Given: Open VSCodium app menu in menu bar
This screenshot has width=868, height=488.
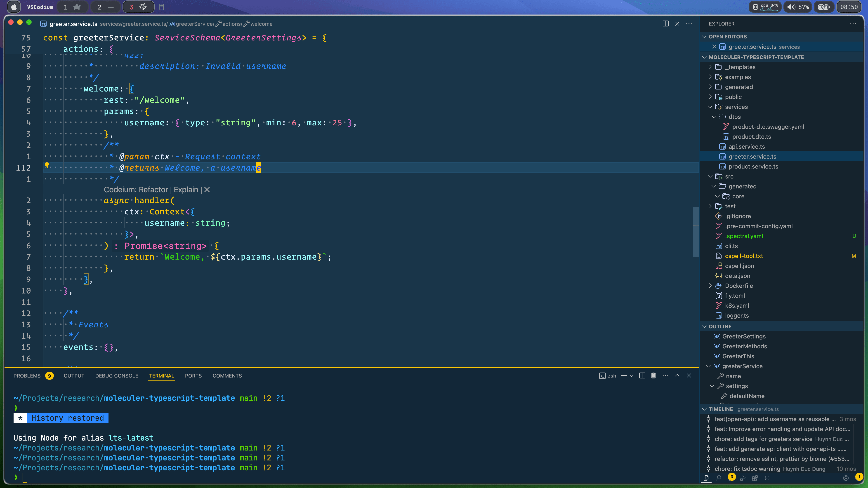Looking at the screenshot, I should [x=40, y=7].
